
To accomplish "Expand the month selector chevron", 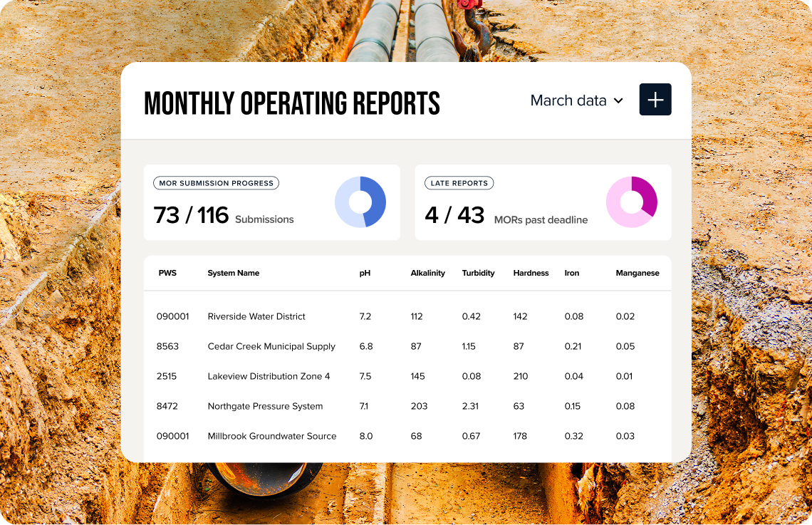I will click(618, 101).
